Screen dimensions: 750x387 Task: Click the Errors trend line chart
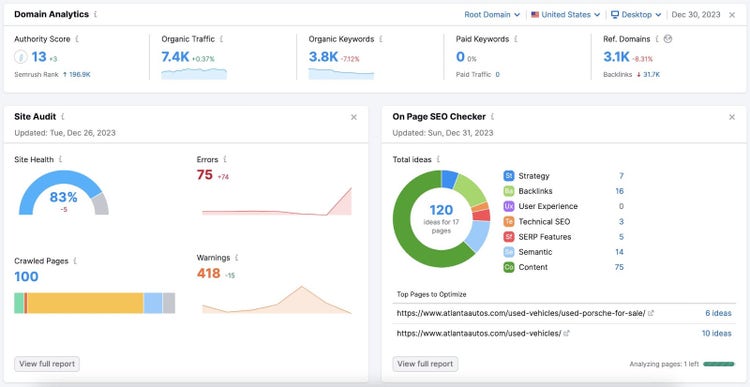pos(276,202)
